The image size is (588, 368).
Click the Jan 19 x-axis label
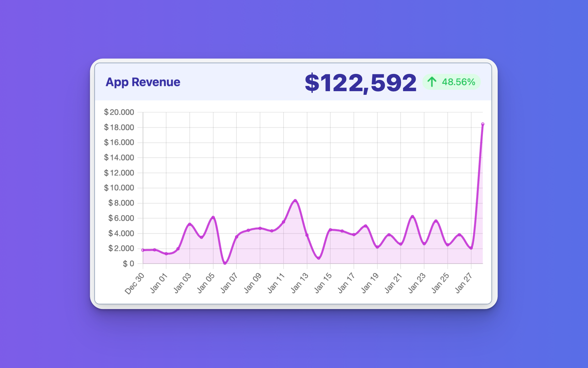370,283
